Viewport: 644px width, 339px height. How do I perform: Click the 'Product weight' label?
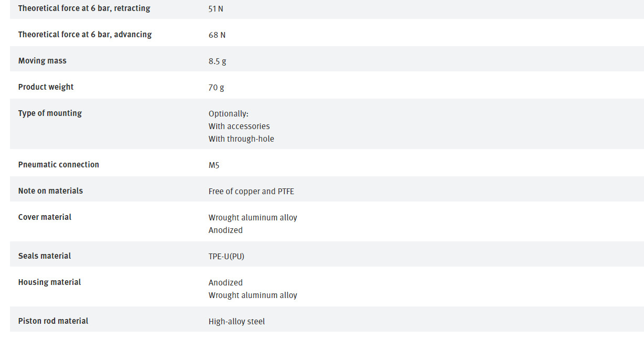coord(46,87)
